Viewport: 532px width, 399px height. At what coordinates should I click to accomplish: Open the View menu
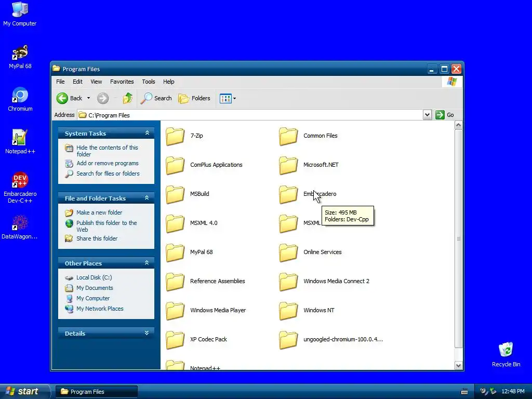(x=96, y=82)
